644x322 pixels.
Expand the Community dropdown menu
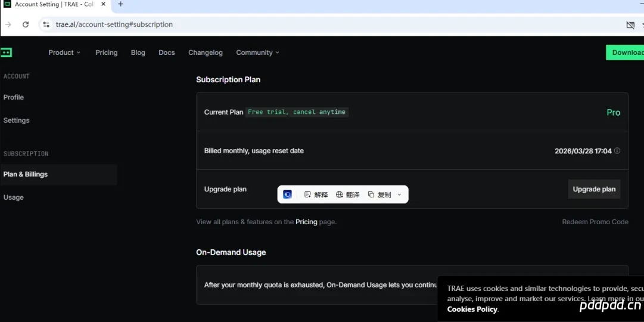[x=257, y=52]
